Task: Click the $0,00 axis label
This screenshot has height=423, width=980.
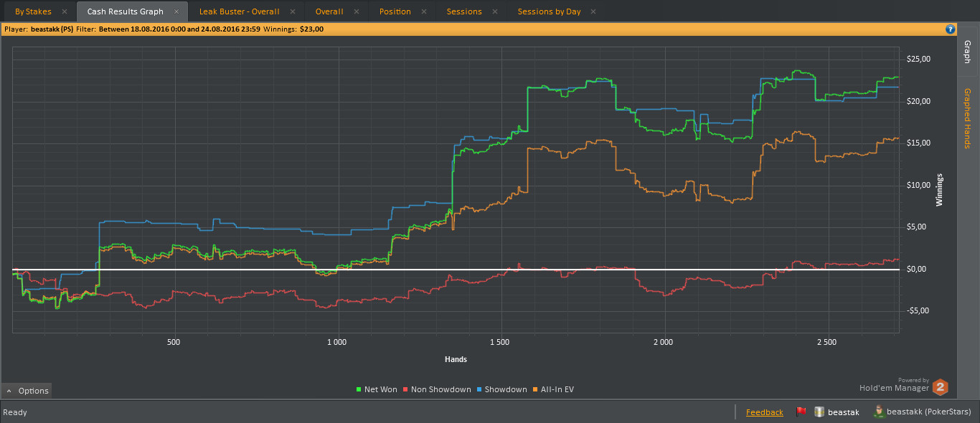Action: [918, 270]
